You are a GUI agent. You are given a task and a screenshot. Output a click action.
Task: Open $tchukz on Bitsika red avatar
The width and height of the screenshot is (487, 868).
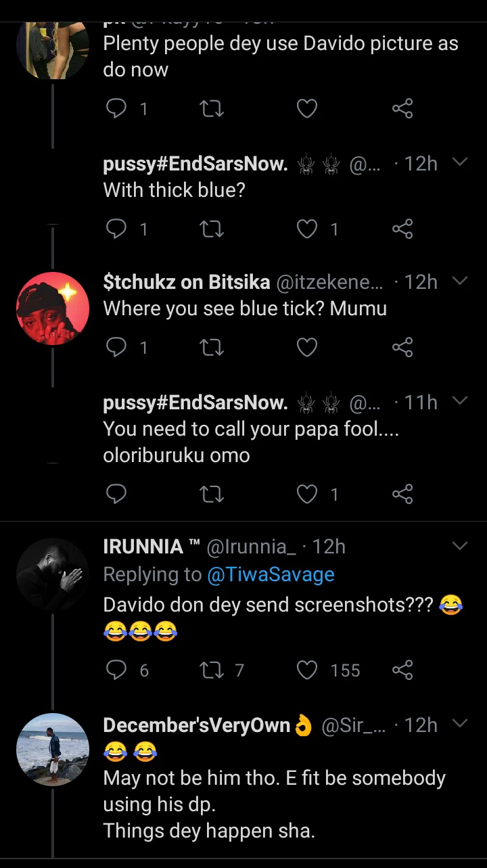pyautogui.click(x=53, y=309)
